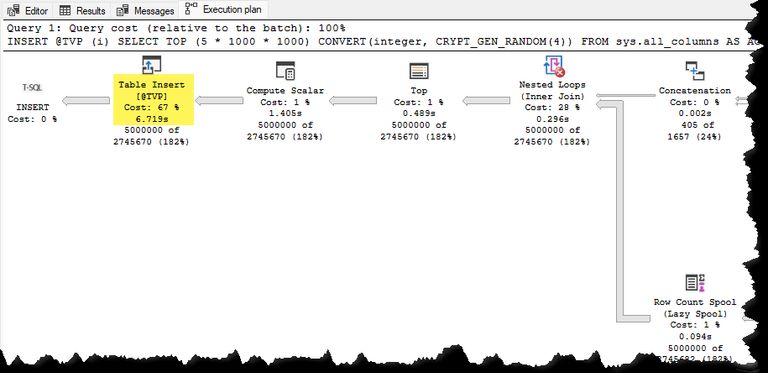Viewport: 768px width, 373px height.
Task: Click the Row Count Spool (Lazy Spool) label
Action: coord(695,308)
